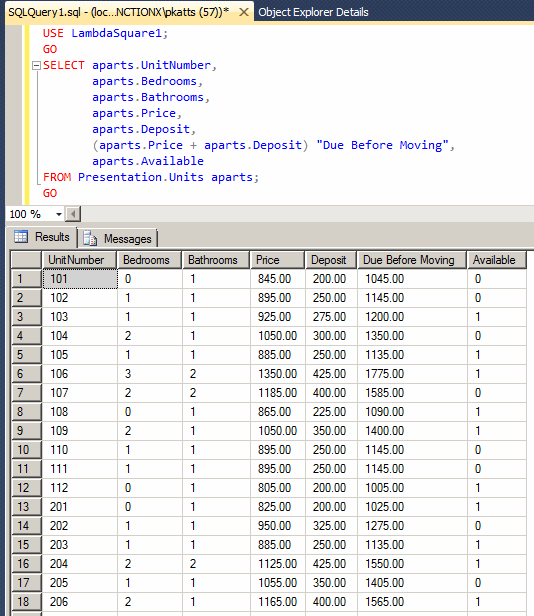Click the top-left select-all grid corner
This screenshot has height=616, width=534.
click(26, 260)
